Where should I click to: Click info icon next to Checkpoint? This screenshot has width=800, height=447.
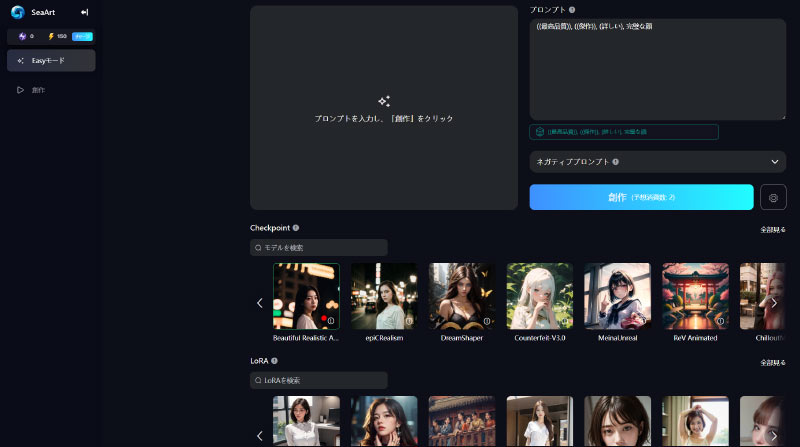(296, 228)
